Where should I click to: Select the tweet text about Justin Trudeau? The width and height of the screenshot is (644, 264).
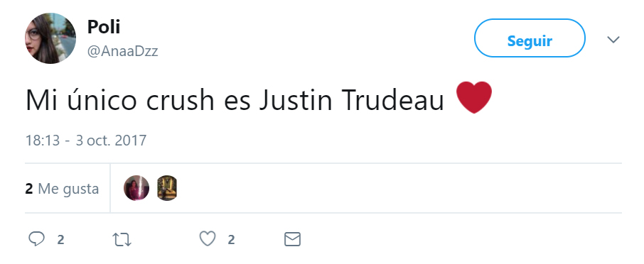coord(259,99)
